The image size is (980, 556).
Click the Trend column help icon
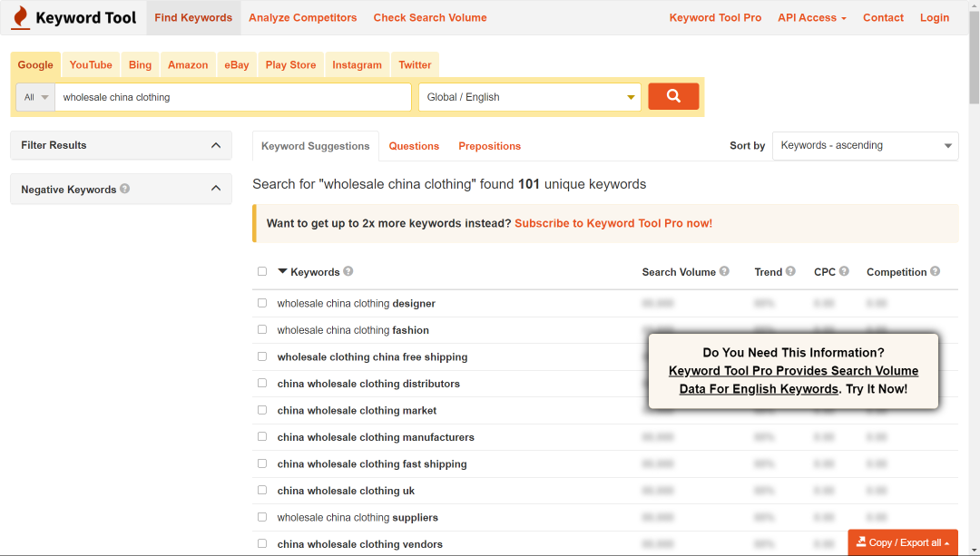[790, 271]
